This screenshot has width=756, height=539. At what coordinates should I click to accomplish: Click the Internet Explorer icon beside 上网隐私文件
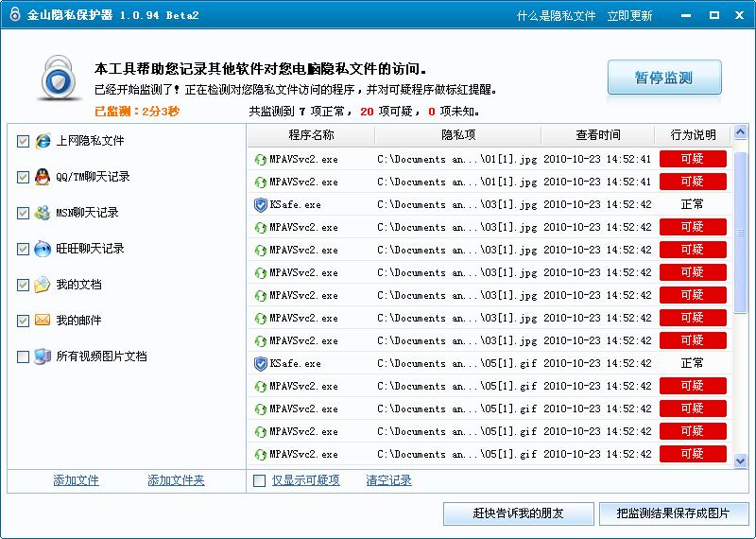pyautogui.click(x=43, y=140)
